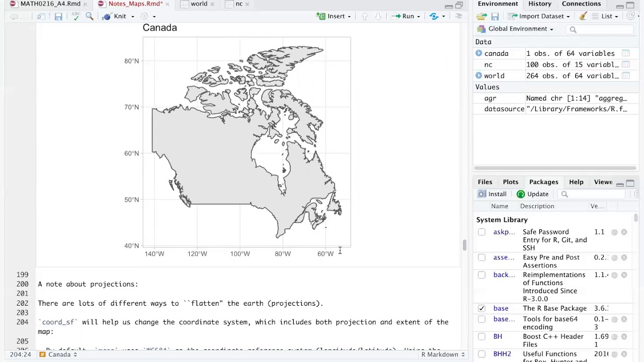This screenshot has width=644, height=362.
Task: Uncheck the base package checkbox
Action: [x=481, y=308]
